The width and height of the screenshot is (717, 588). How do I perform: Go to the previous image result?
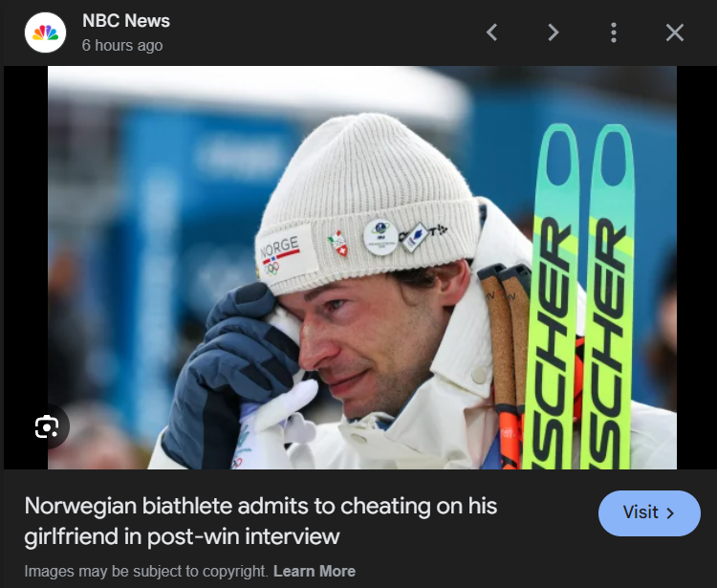tap(492, 33)
